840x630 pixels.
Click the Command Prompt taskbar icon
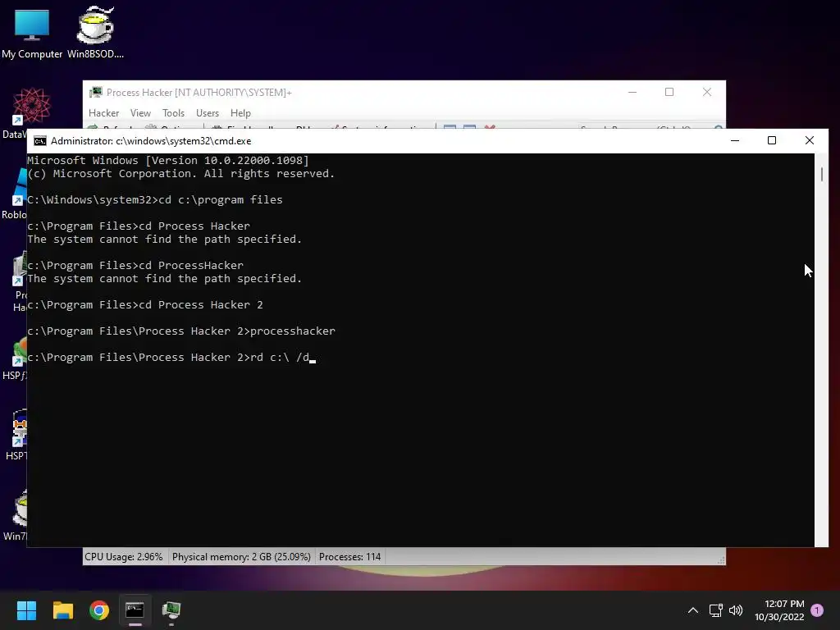click(135, 610)
